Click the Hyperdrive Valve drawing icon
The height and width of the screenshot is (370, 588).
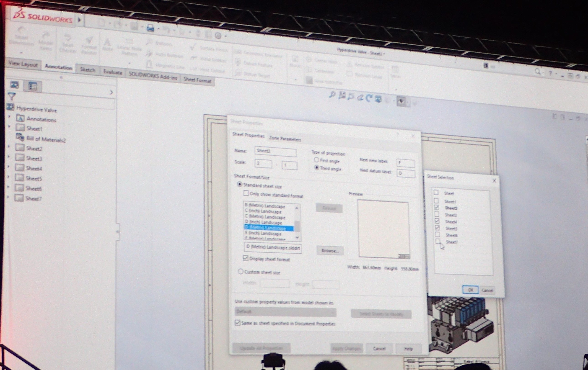click(10, 107)
